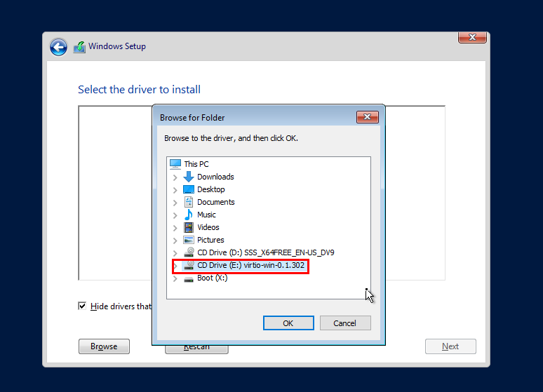The height and width of the screenshot is (392, 543).
Task: Select the This PC computer icon
Action: point(175,164)
